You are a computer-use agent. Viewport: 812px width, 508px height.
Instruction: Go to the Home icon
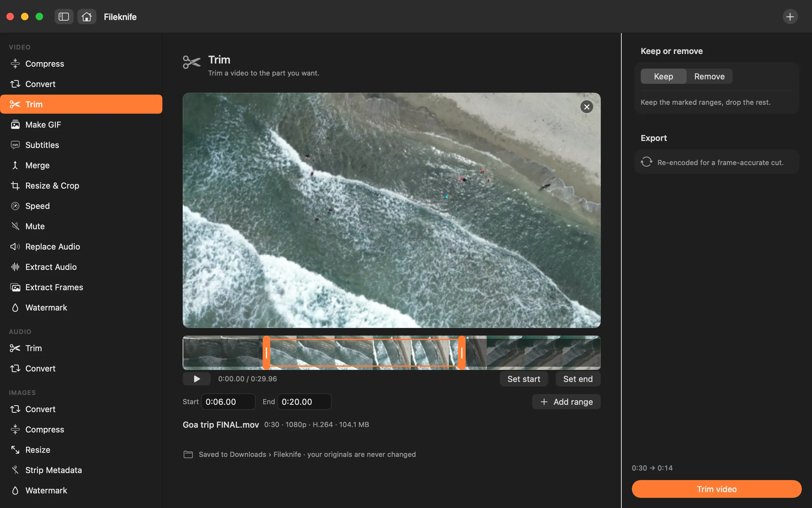tap(87, 17)
